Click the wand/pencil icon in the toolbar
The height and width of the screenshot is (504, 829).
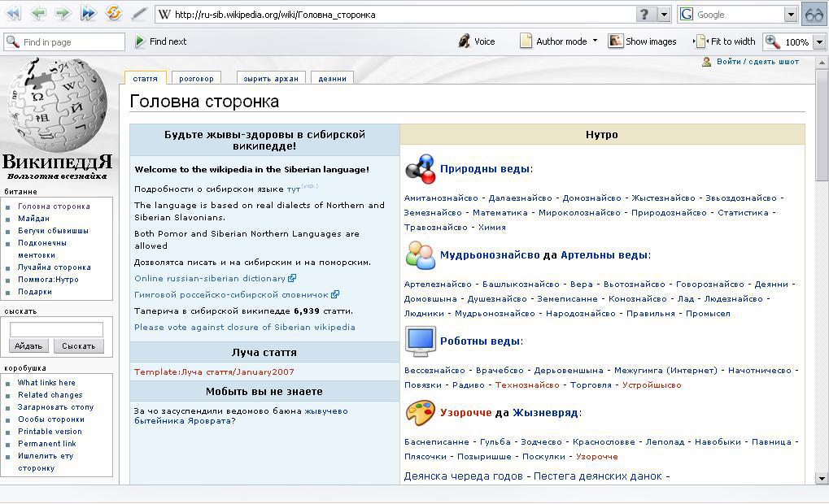click(x=139, y=13)
